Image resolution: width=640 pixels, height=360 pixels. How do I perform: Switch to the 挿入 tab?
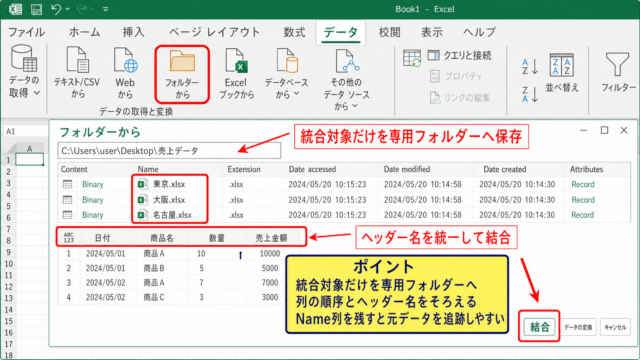point(133,32)
